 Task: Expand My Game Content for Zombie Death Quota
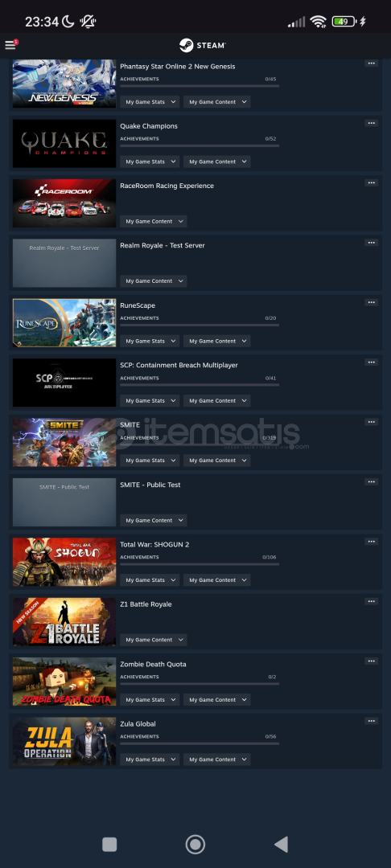click(217, 700)
